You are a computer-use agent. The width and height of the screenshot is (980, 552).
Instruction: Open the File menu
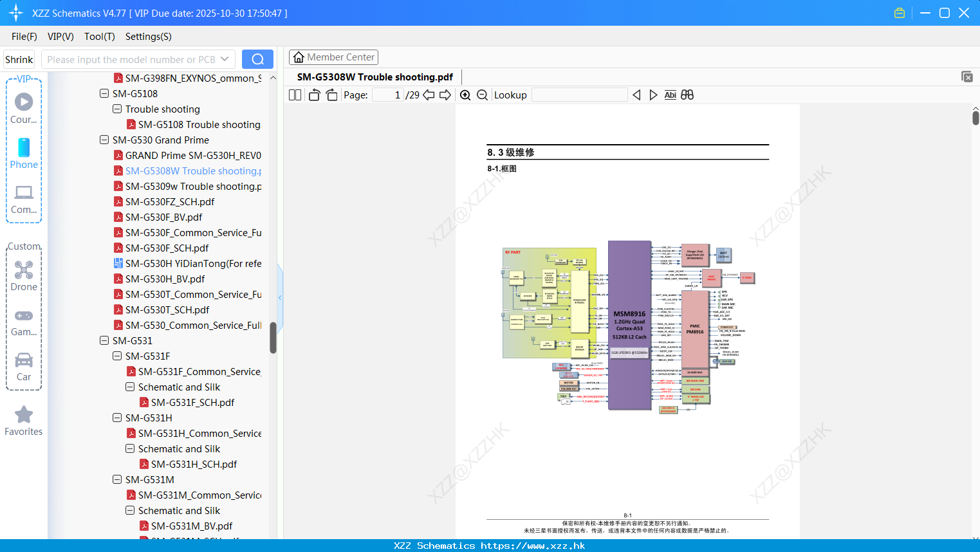pos(24,37)
